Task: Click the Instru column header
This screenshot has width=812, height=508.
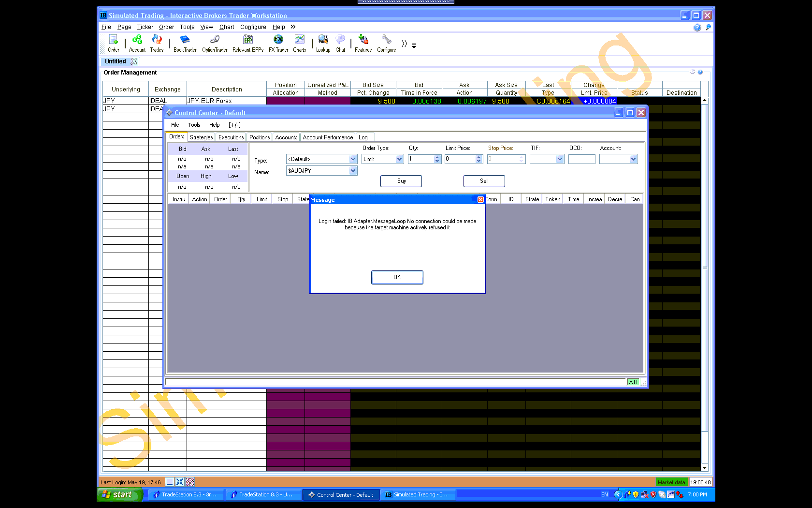Action: [179, 199]
